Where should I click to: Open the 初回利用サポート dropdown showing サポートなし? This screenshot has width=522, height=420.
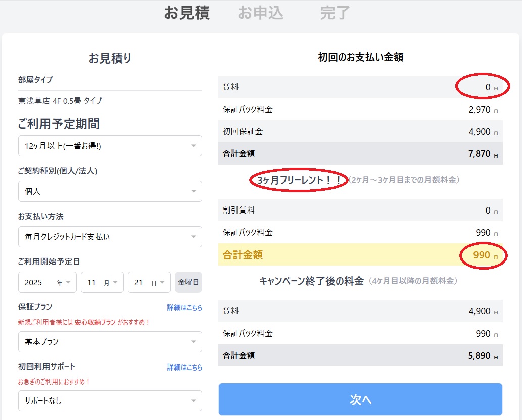point(110,401)
